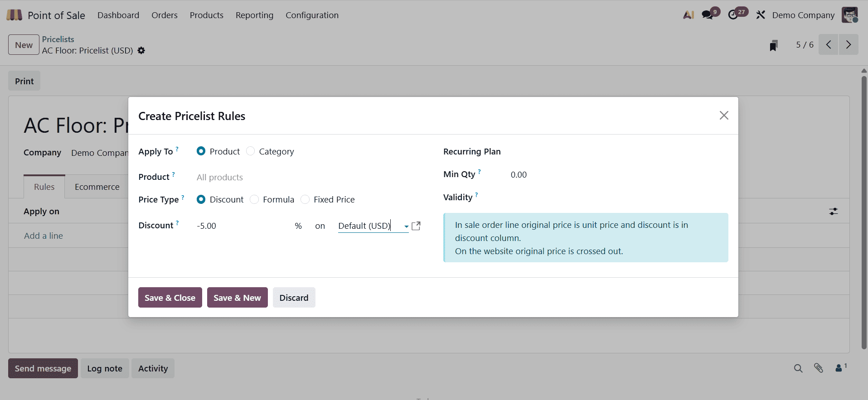This screenshot has width=868, height=400.
Task: Click the Price Type help question mark
Action: [x=183, y=197]
